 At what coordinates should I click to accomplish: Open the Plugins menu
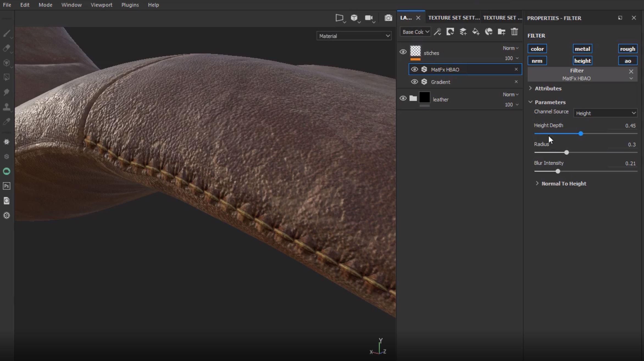[x=130, y=5]
